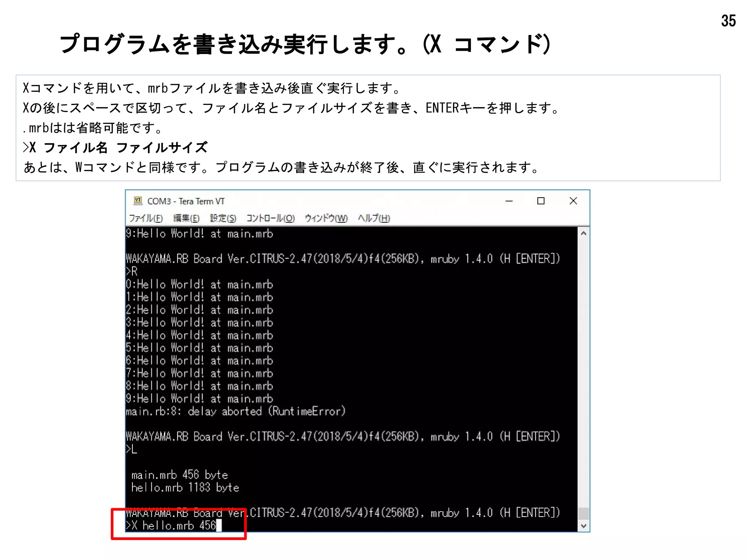Maximize the Tera Term window
747x560 pixels.
point(541,201)
